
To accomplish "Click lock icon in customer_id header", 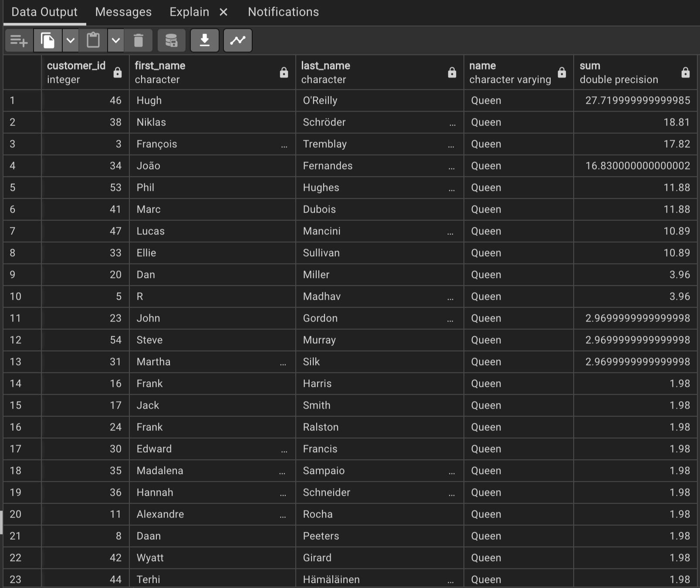I will 118,73.
